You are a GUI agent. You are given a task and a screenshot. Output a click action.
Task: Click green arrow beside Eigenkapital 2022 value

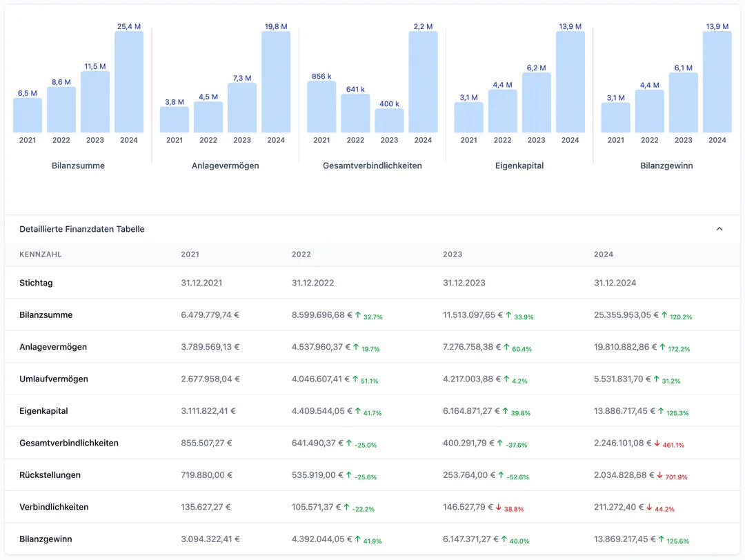click(x=358, y=411)
